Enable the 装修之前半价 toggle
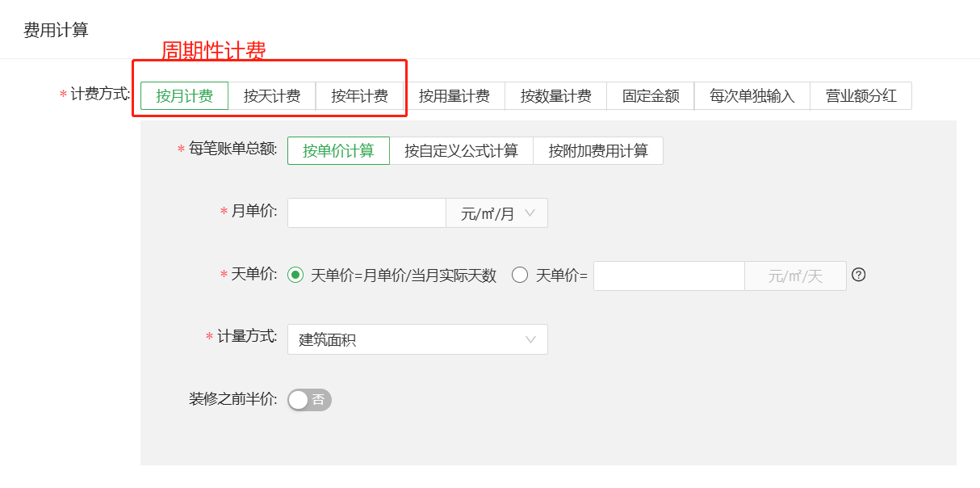 click(309, 399)
